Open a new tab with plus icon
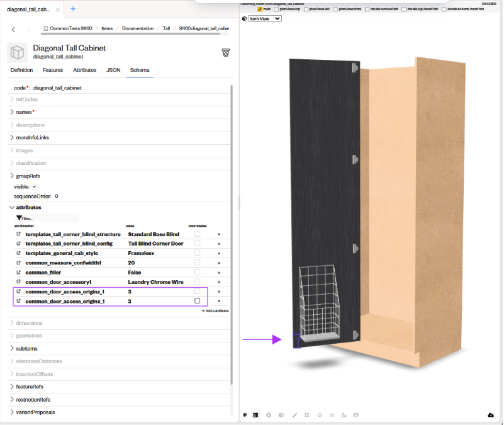The width and height of the screenshot is (504, 425). click(73, 9)
